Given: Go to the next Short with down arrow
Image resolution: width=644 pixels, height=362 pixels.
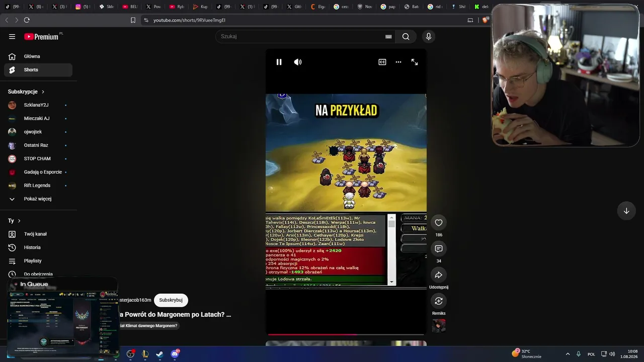Looking at the screenshot, I should [626, 211].
